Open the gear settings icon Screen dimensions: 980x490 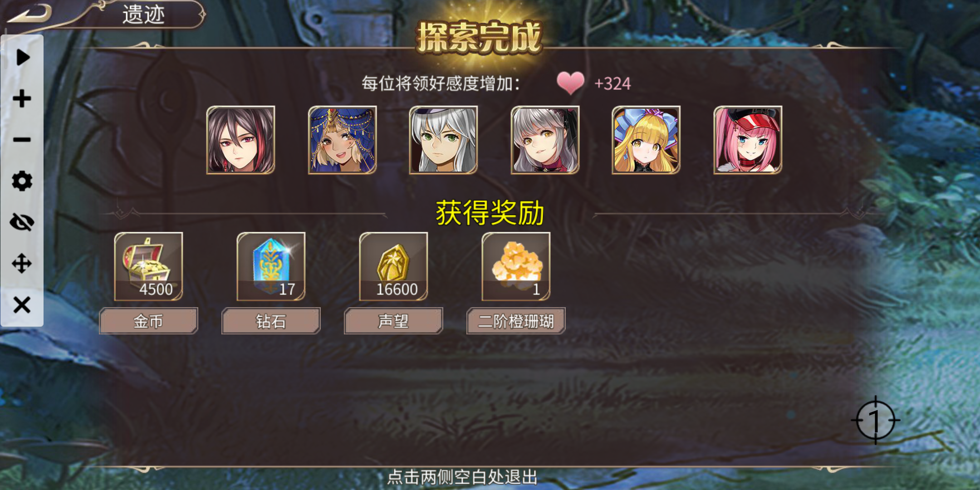coord(22,181)
